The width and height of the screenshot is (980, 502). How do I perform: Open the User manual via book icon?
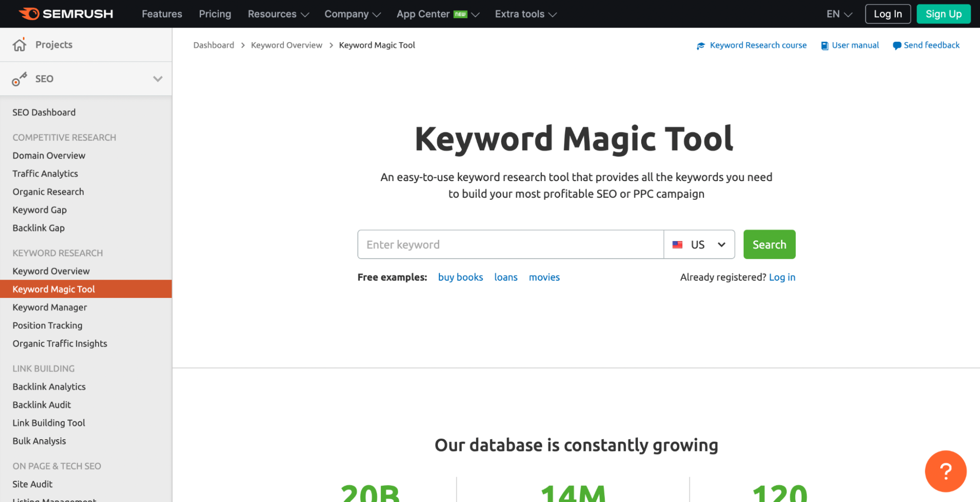(x=825, y=45)
